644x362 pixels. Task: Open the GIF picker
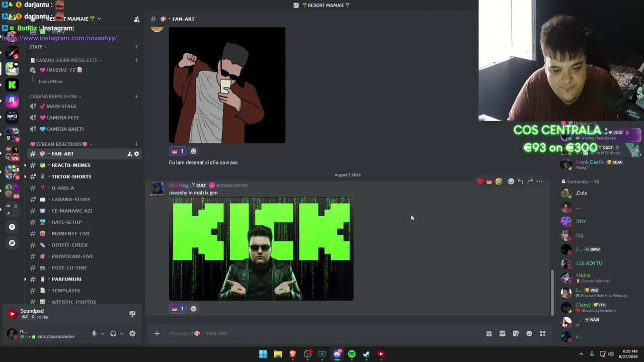(x=502, y=333)
